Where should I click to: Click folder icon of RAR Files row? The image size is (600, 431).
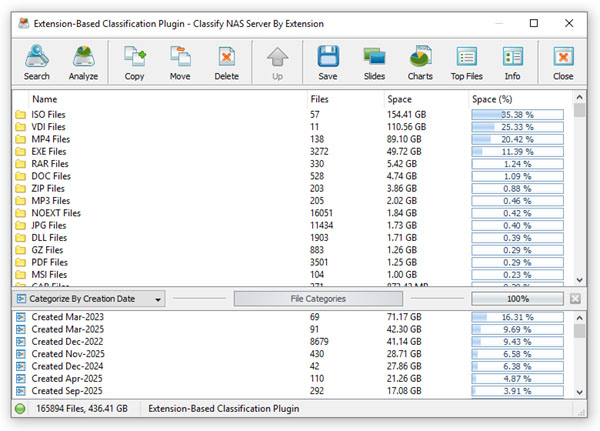tap(21, 164)
